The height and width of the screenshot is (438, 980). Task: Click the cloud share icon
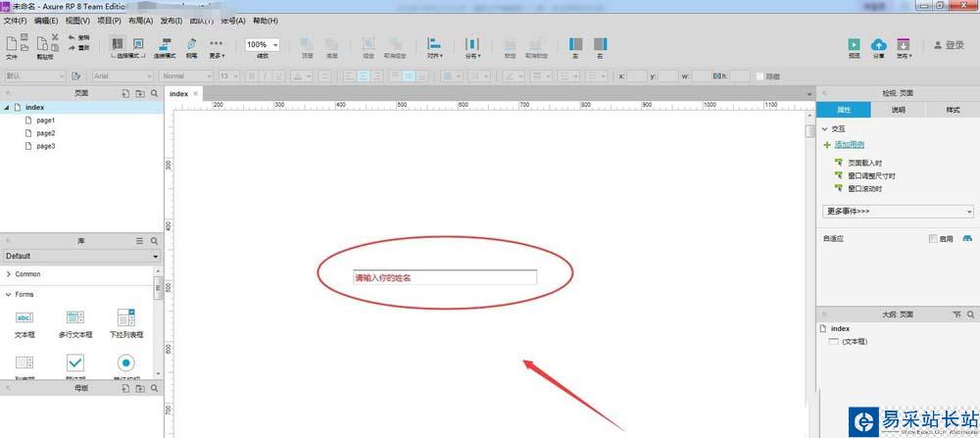coord(879,44)
